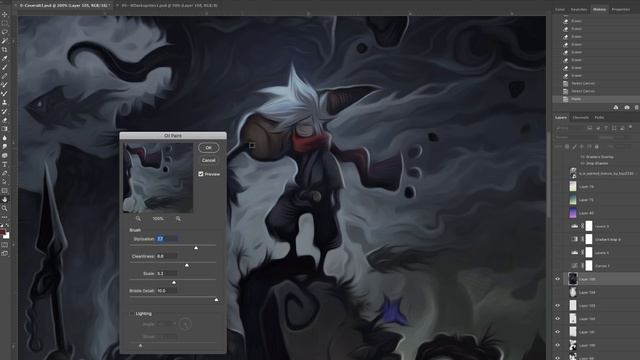Create new document from current history state

click(x=616, y=107)
